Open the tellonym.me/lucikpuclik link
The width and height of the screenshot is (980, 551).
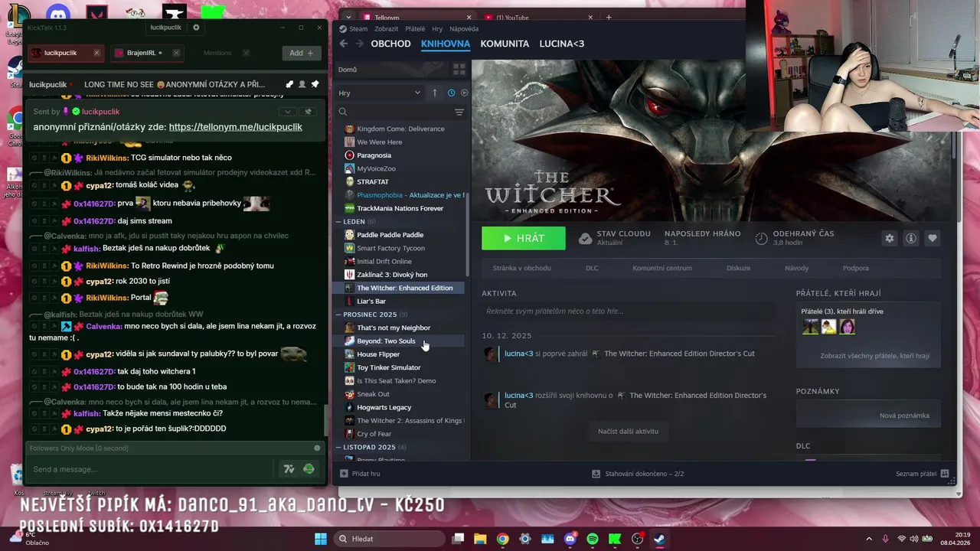click(236, 127)
